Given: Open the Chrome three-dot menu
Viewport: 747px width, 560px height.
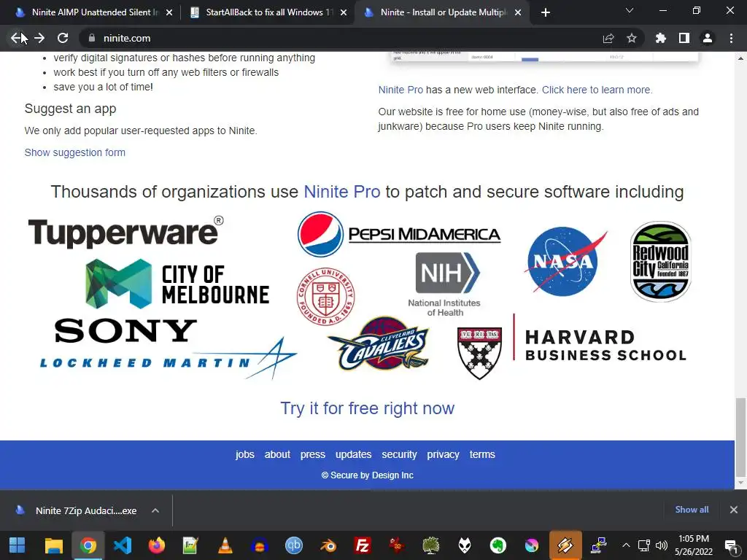Looking at the screenshot, I should [x=731, y=38].
